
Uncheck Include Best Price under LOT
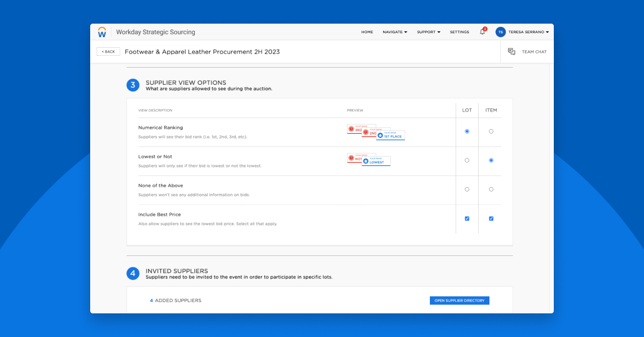(x=467, y=218)
